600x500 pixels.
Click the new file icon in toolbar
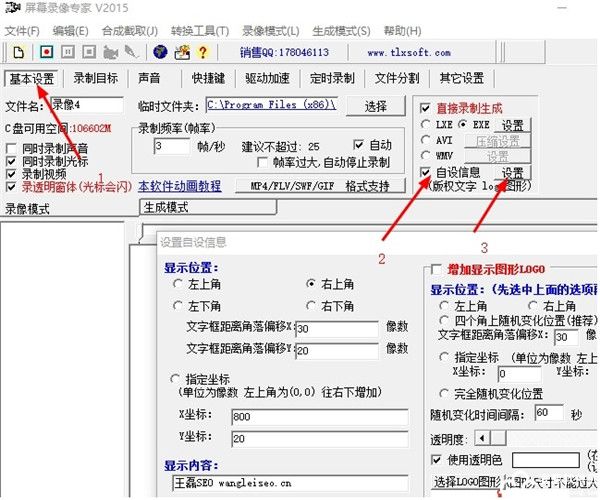pos(17,52)
